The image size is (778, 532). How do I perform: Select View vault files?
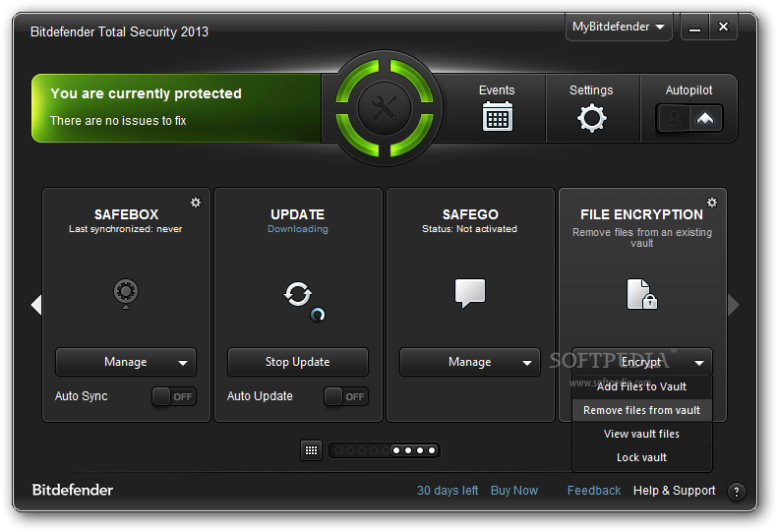[641, 434]
